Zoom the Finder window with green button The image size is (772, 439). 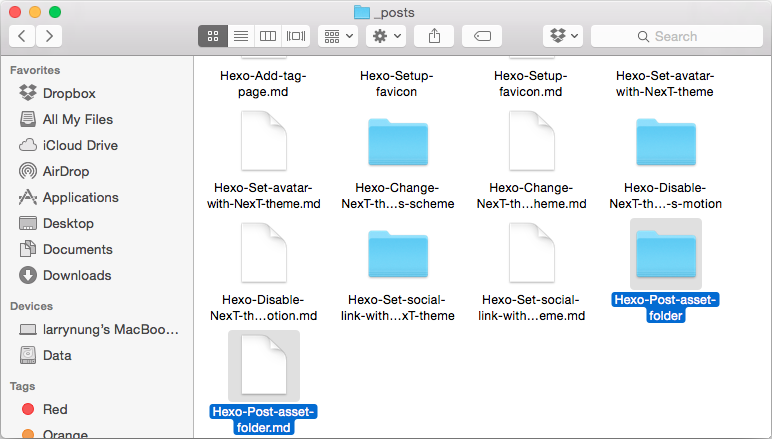coord(55,12)
